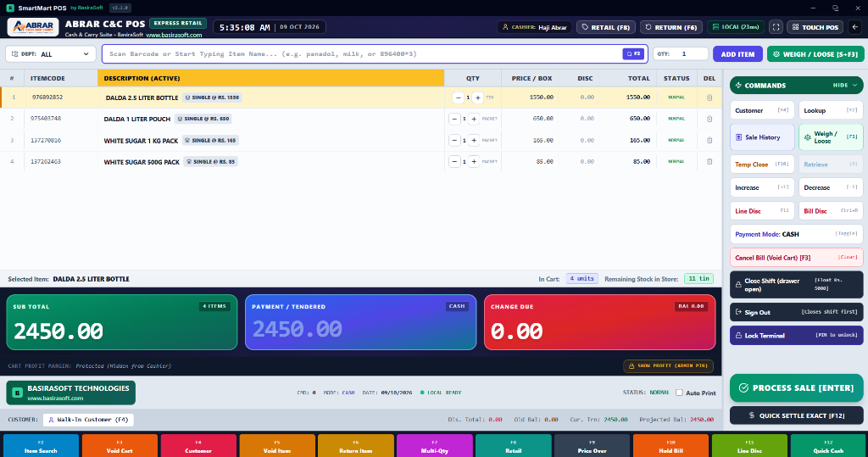This screenshot has height=457, width=868.
Task: Delete the WHITE SUGAR 500G PACK row
Action: 709,162
